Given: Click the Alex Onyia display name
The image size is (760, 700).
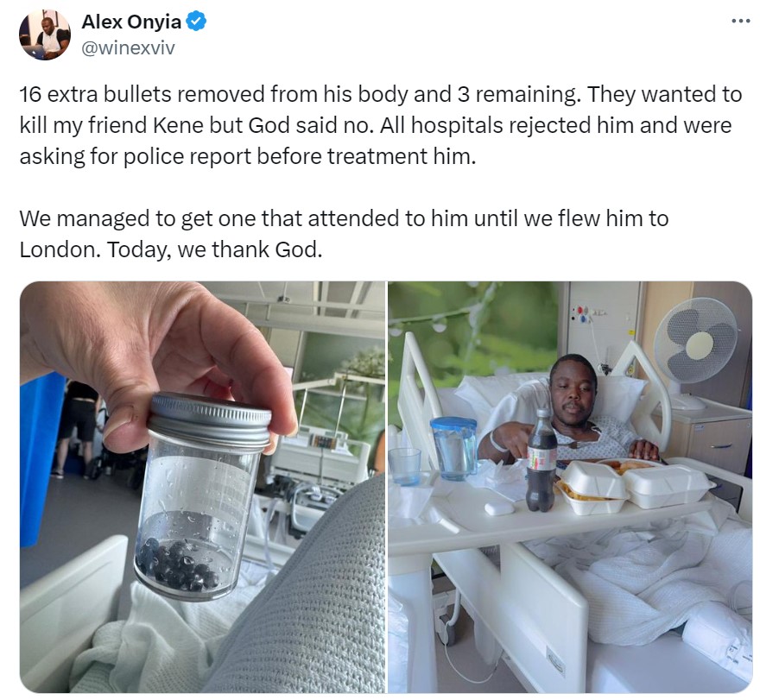Looking at the screenshot, I should pos(131,22).
